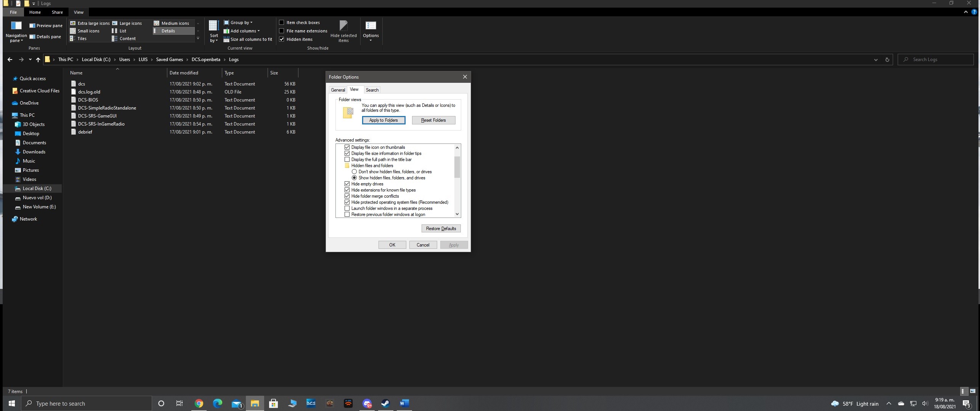The width and height of the screenshot is (980, 411).
Task: Expand the Group by dropdown
Action: (x=238, y=23)
